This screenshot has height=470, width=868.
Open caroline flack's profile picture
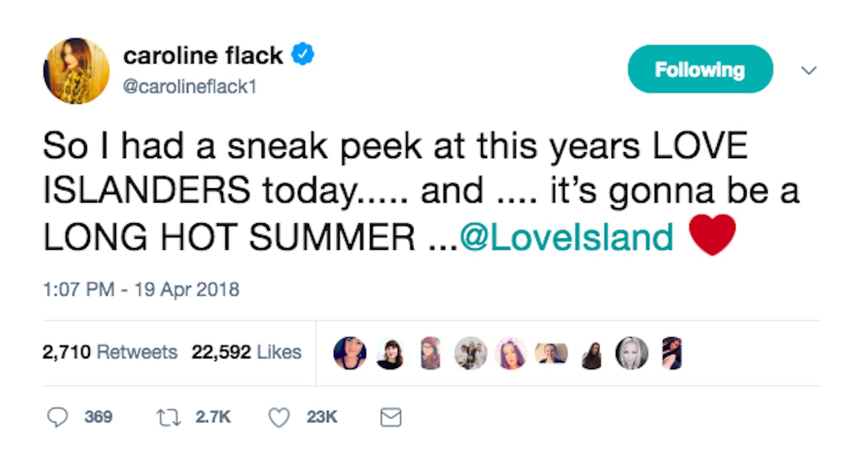coord(76,71)
